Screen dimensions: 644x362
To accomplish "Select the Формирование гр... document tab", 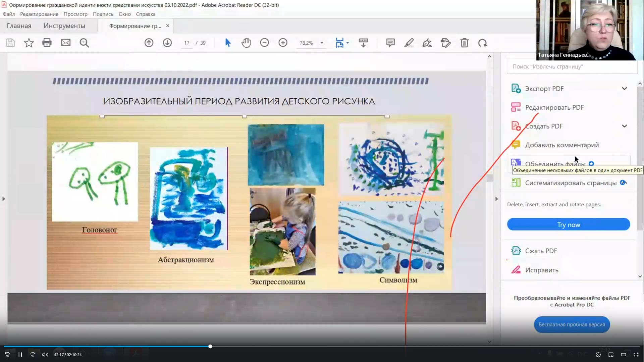I will click(135, 26).
